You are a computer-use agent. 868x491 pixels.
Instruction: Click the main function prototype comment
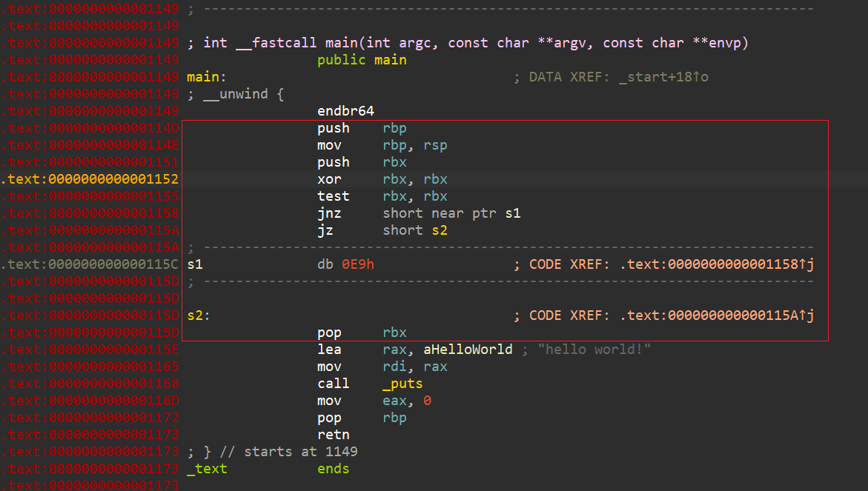(x=476, y=43)
